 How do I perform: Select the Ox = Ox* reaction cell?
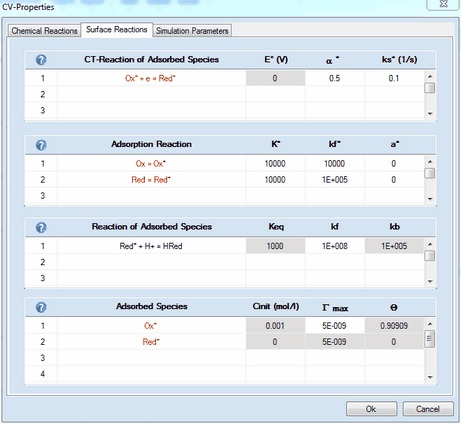tap(151, 164)
